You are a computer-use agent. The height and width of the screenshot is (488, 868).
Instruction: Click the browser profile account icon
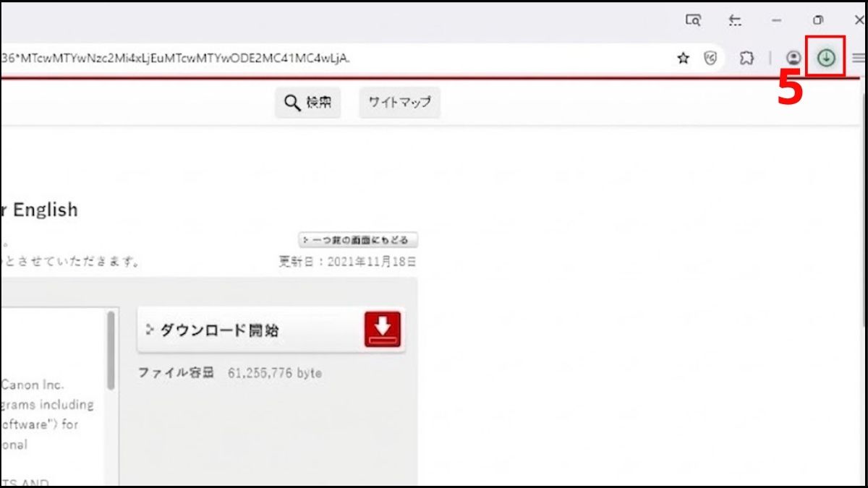point(793,59)
